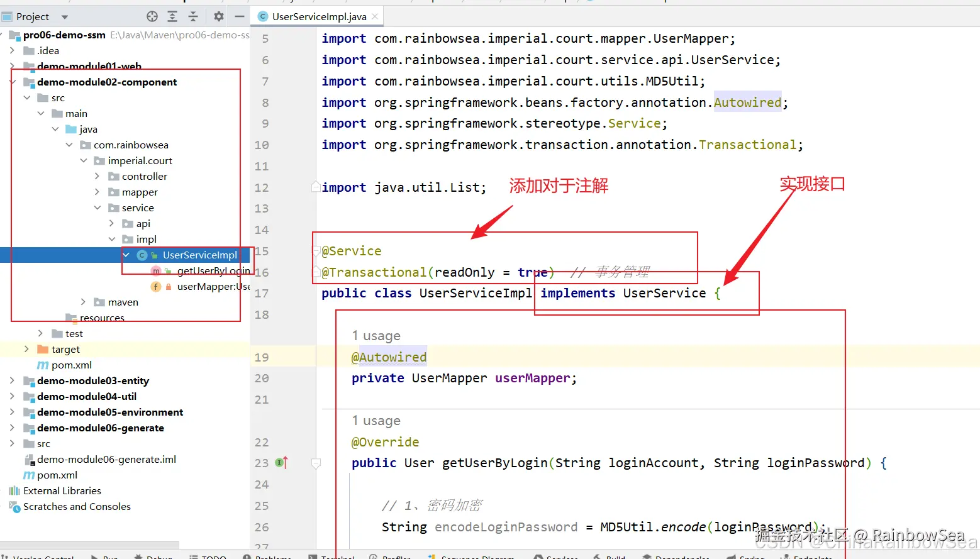Close the UserServiceImpl.java tab

pyautogui.click(x=375, y=16)
